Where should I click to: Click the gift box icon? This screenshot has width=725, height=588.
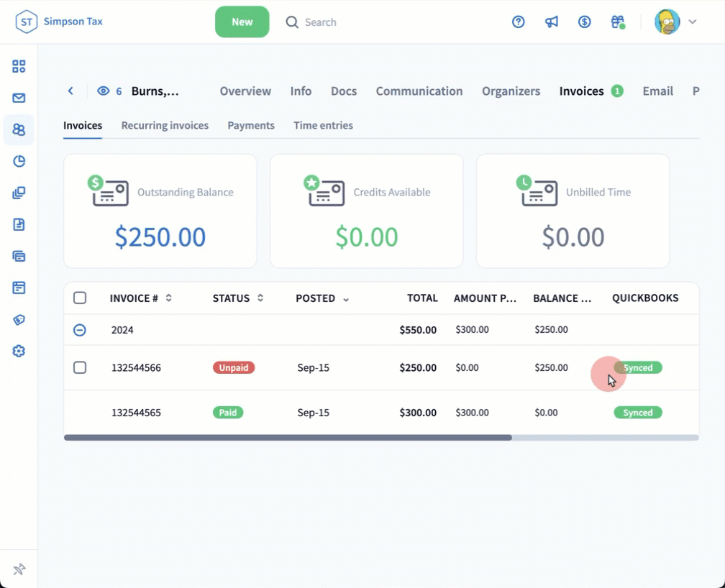(617, 22)
